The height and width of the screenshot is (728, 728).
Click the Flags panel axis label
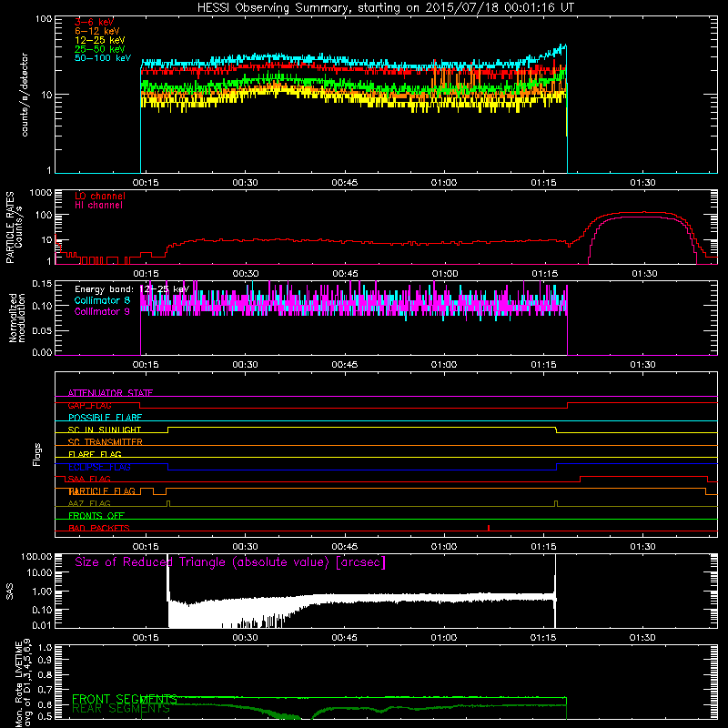coord(37,454)
